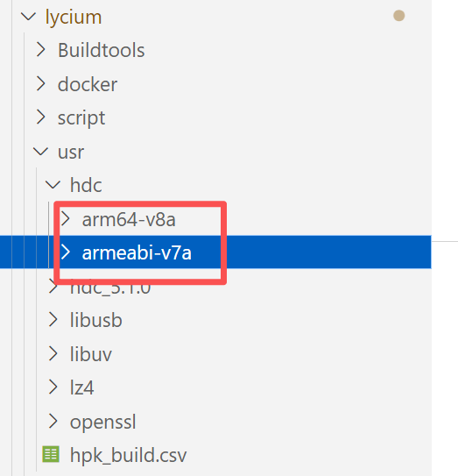Expand the docker folder arrow
The height and width of the screenshot is (476, 458).
click(40, 83)
